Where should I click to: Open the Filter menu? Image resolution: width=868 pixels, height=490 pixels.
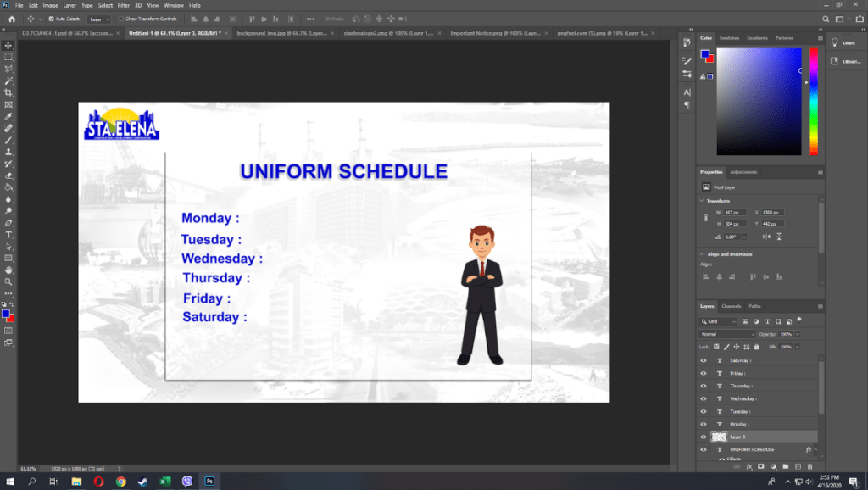point(124,5)
